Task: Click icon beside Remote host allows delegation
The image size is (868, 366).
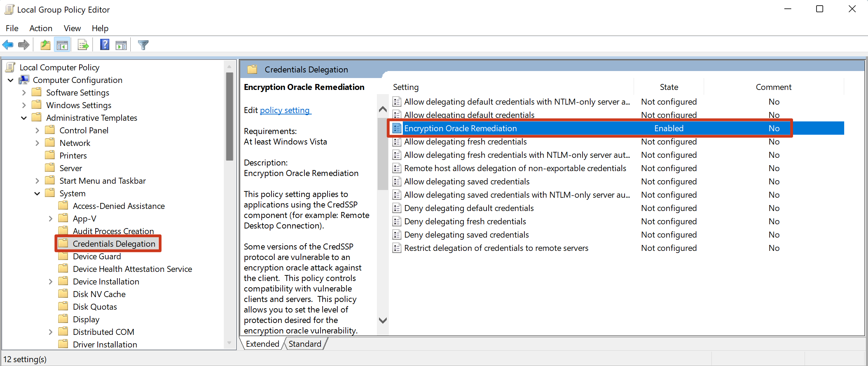Action: (397, 168)
